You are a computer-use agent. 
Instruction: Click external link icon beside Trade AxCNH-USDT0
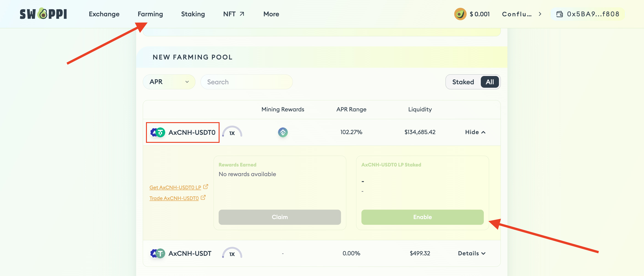click(x=203, y=197)
